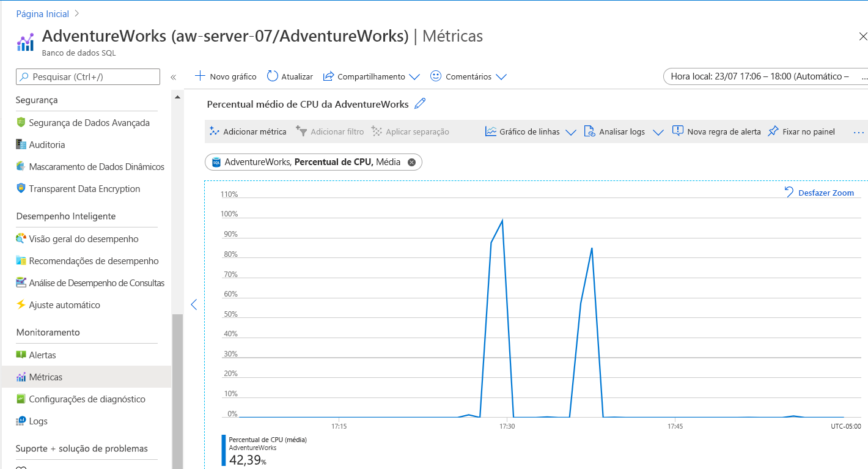Click the Novo gráfico plus icon
The image size is (868, 469).
pos(200,76)
